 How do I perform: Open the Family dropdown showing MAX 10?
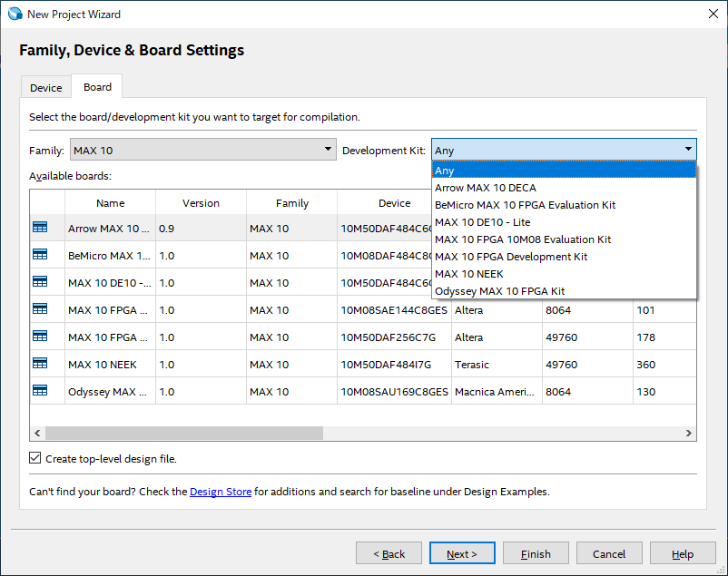203,150
